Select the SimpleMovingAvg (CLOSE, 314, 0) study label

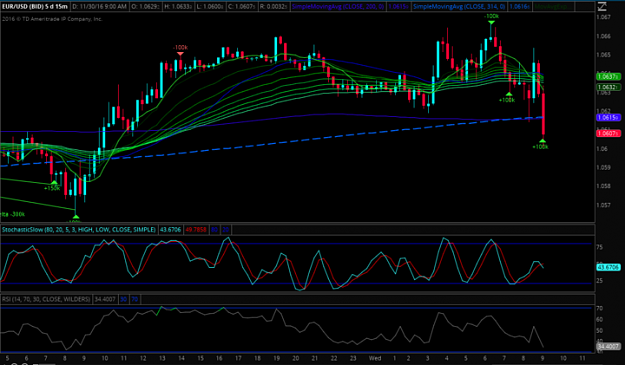(x=459, y=6)
